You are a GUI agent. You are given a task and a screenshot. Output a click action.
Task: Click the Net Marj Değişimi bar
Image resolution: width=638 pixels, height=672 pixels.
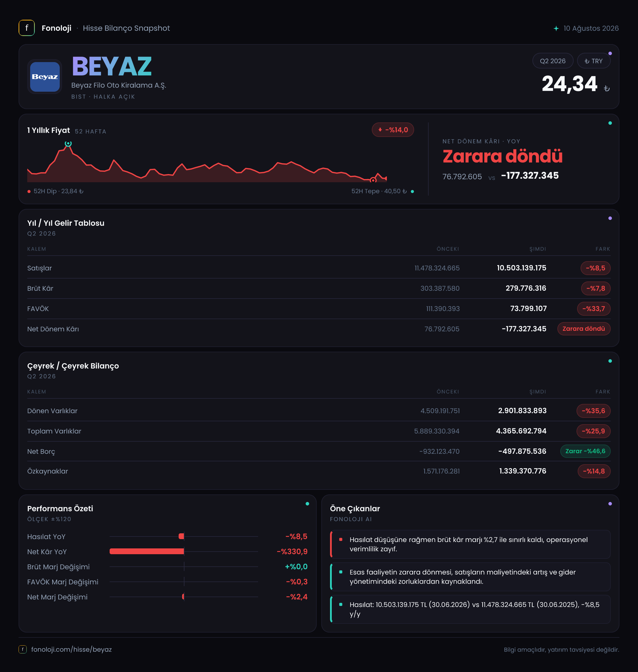click(x=183, y=597)
